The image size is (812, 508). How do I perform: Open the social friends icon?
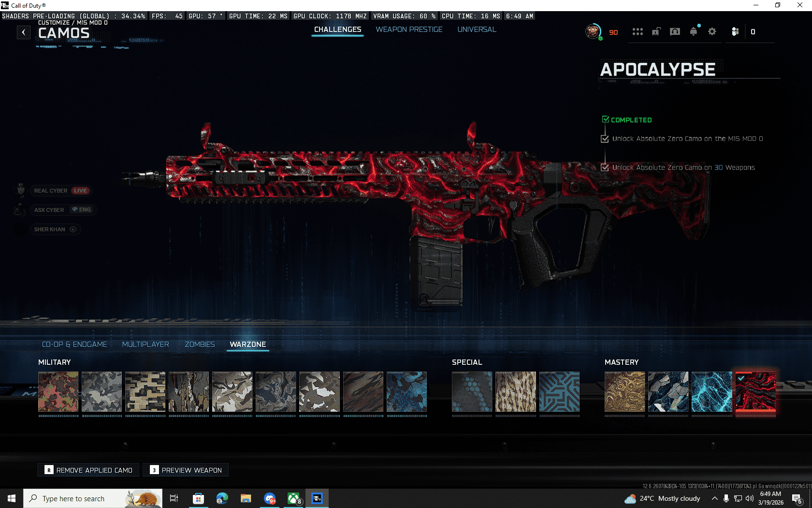[735, 32]
